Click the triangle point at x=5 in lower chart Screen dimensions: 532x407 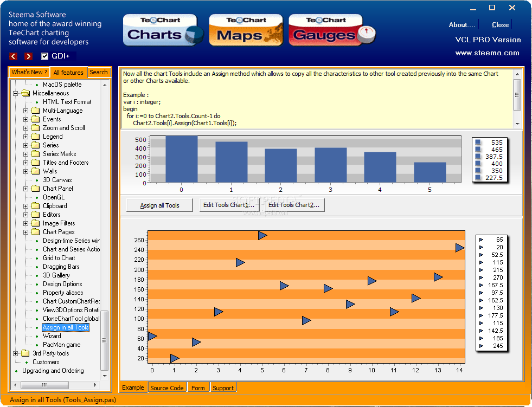click(262, 235)
